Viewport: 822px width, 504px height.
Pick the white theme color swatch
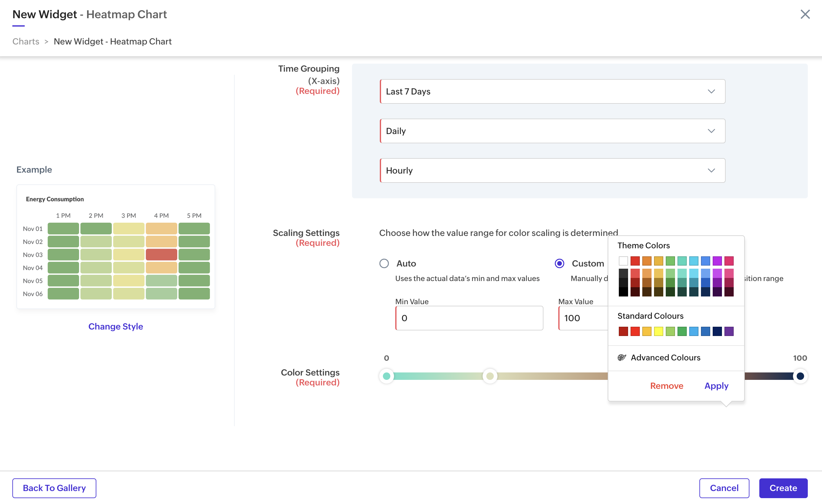coord(623,261)
